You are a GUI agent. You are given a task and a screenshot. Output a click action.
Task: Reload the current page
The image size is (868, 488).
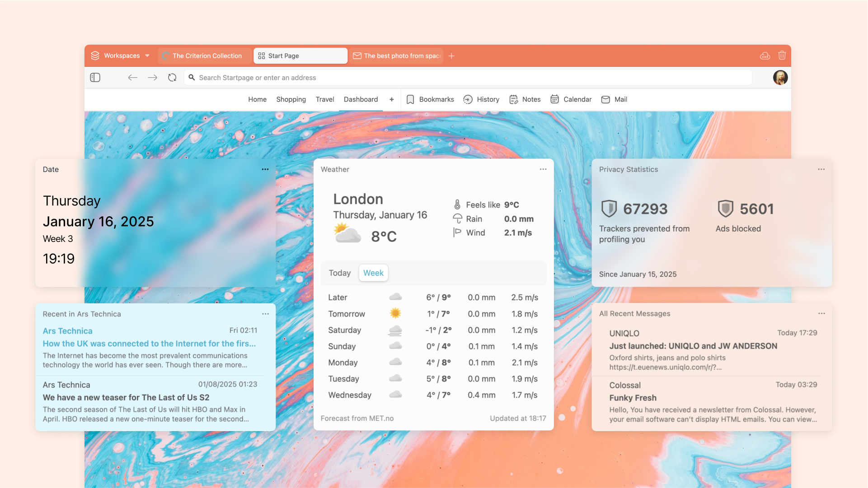172,77
